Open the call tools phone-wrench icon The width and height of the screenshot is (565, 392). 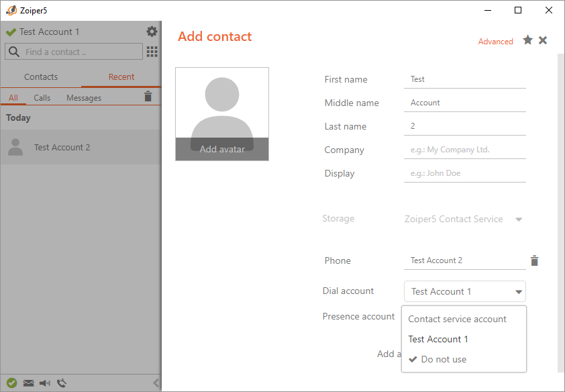point(62,383)
